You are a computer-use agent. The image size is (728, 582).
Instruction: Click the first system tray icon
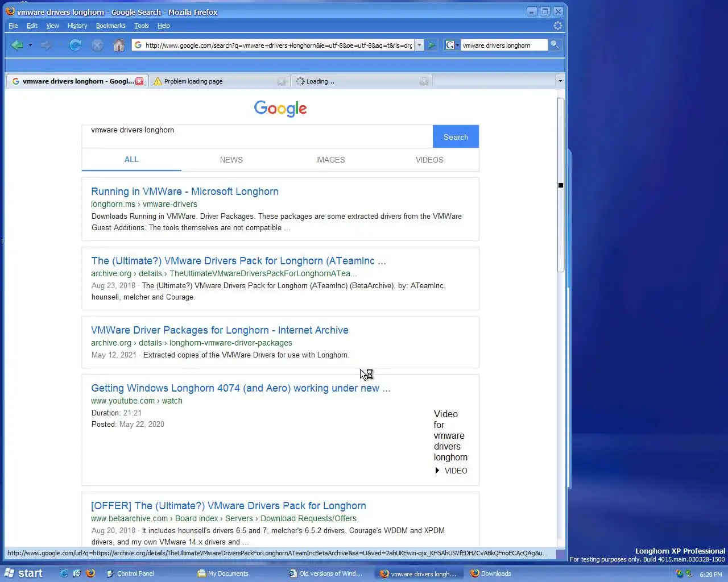tap(679, 574)
